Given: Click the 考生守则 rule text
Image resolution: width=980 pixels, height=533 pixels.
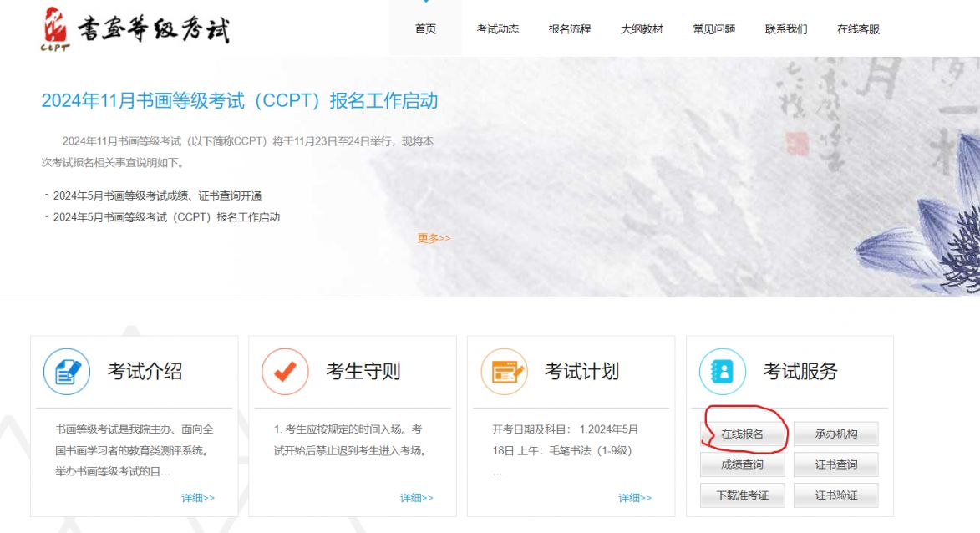Looking at the screenshot, I should click(x=352, y=440).
